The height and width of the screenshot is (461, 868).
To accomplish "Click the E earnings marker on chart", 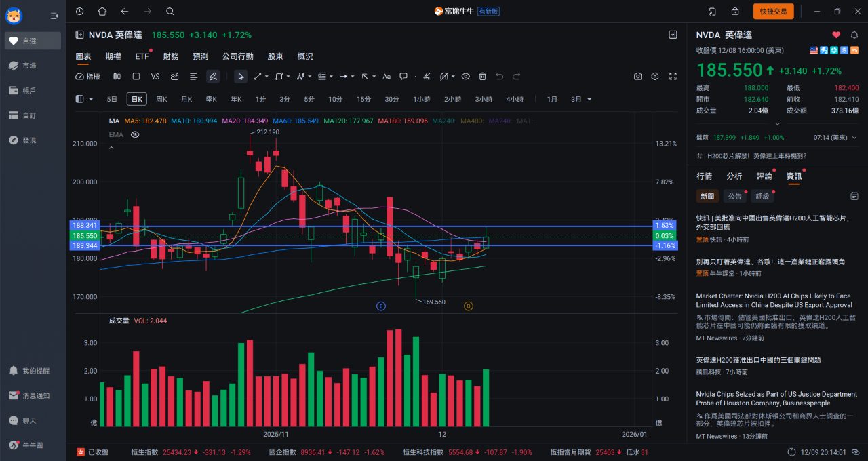I will click(381, 306).
